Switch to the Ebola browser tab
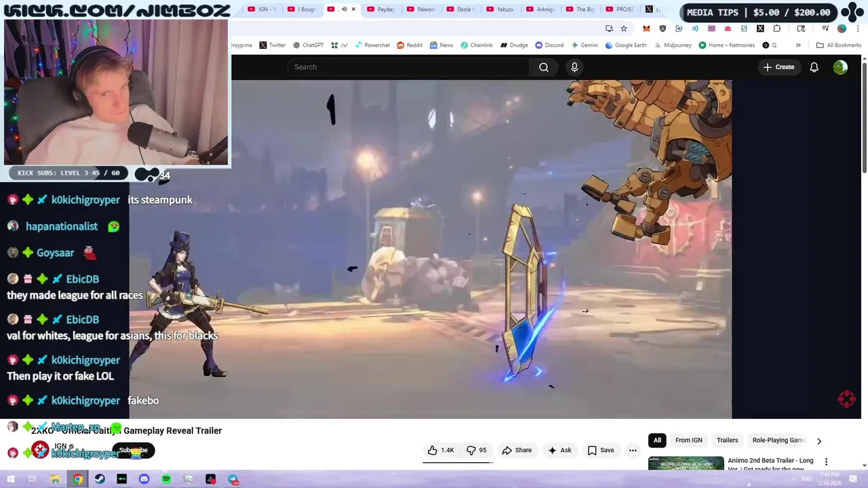 pos(460,9)
